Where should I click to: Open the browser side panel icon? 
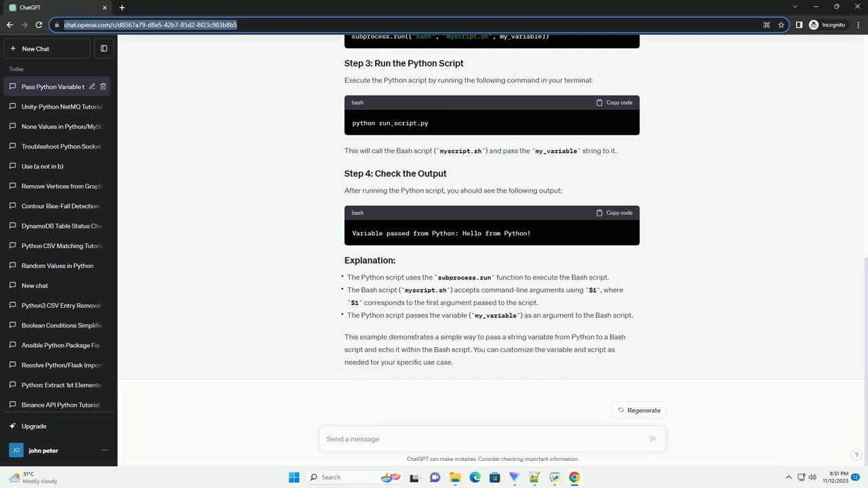click(x=799, y=25)
